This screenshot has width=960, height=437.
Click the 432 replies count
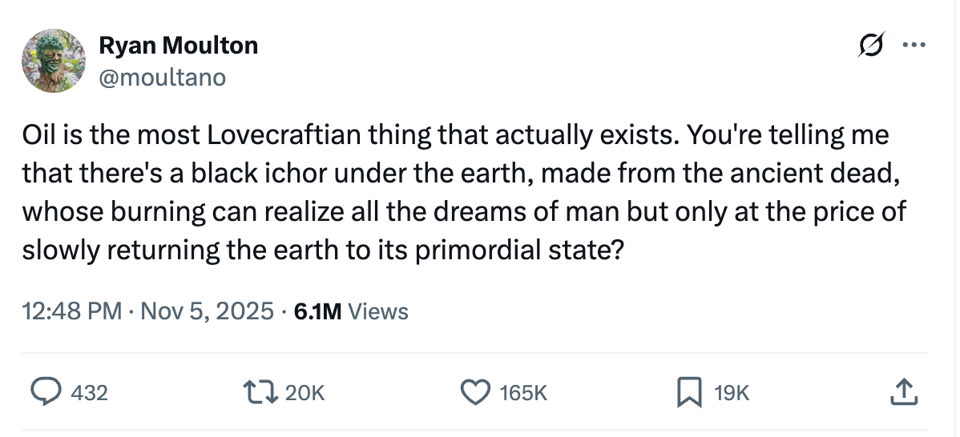(x=89, y=393)
